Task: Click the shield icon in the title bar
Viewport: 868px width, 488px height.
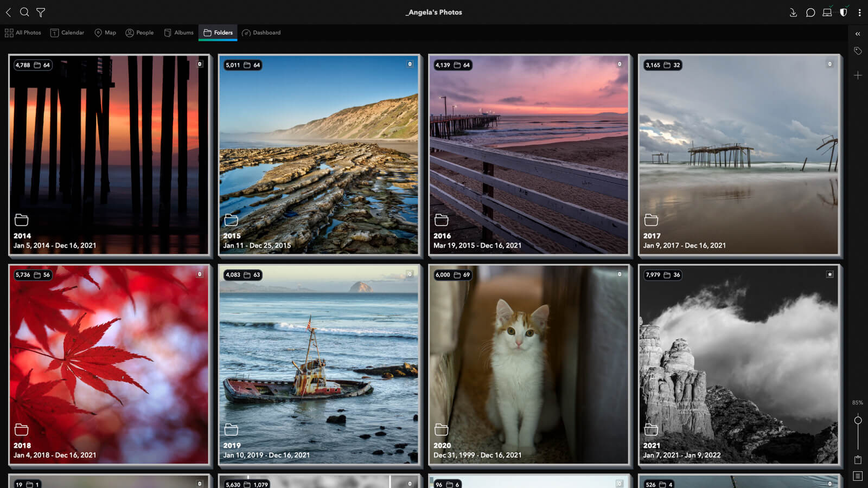Action: point(844,12)
